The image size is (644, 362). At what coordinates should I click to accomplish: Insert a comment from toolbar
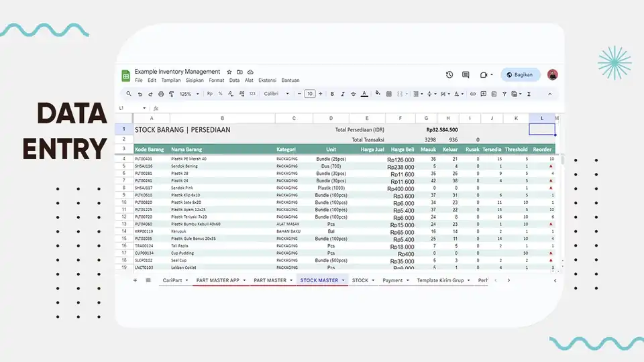484,94
